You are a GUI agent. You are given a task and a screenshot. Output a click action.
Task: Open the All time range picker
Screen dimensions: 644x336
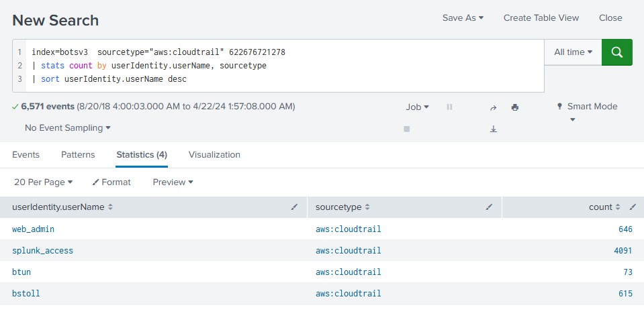coord(573,52)
